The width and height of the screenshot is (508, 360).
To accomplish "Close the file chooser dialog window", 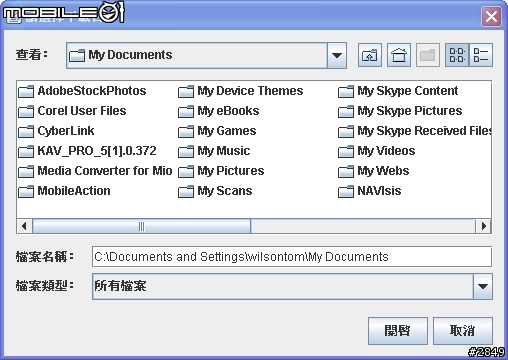I will pos(491,16).
